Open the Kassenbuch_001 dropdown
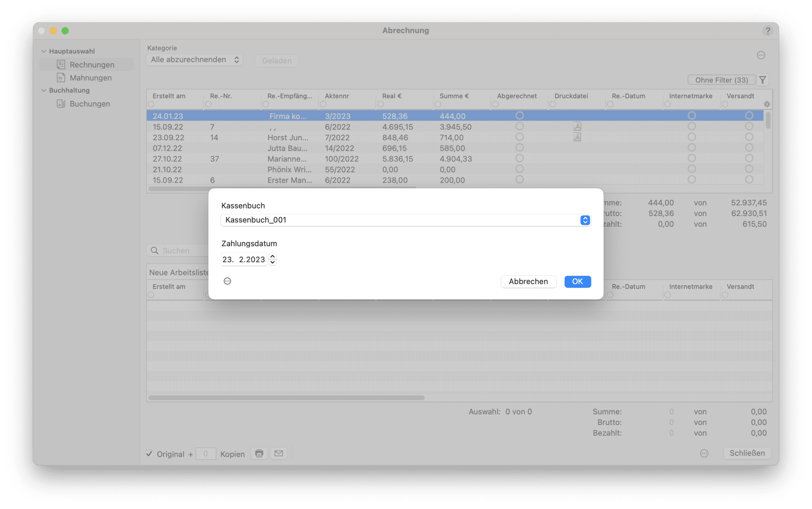The height and width of the screenshot is (509, 812). click(406, 220)
